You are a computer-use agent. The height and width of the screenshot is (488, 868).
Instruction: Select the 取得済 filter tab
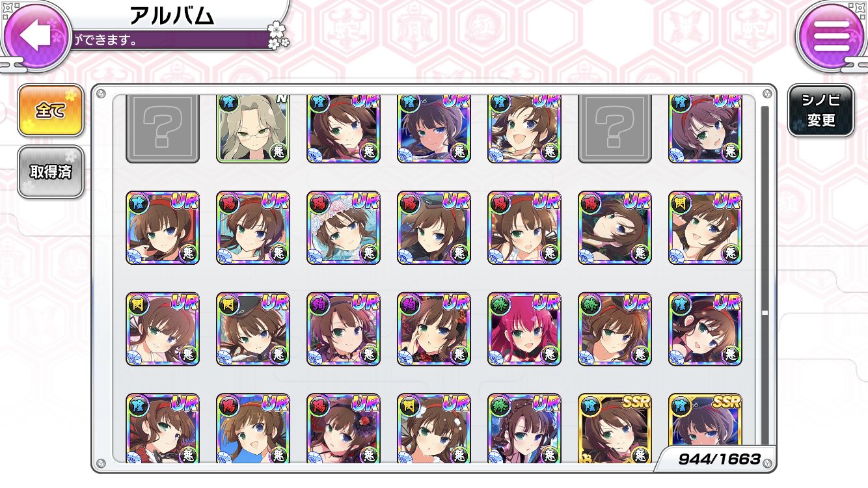point(50,172)
